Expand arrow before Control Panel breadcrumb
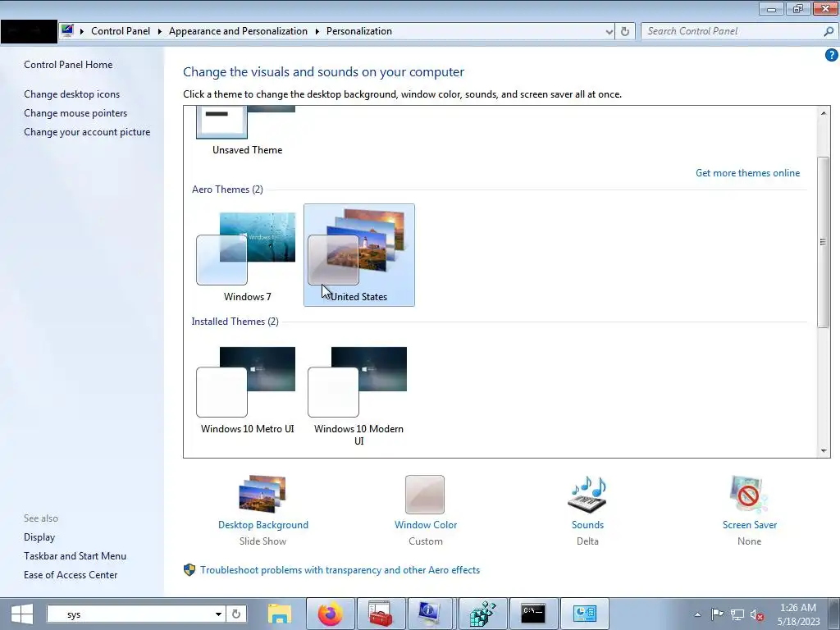840x630 pixels. click(x=82, y=32)
